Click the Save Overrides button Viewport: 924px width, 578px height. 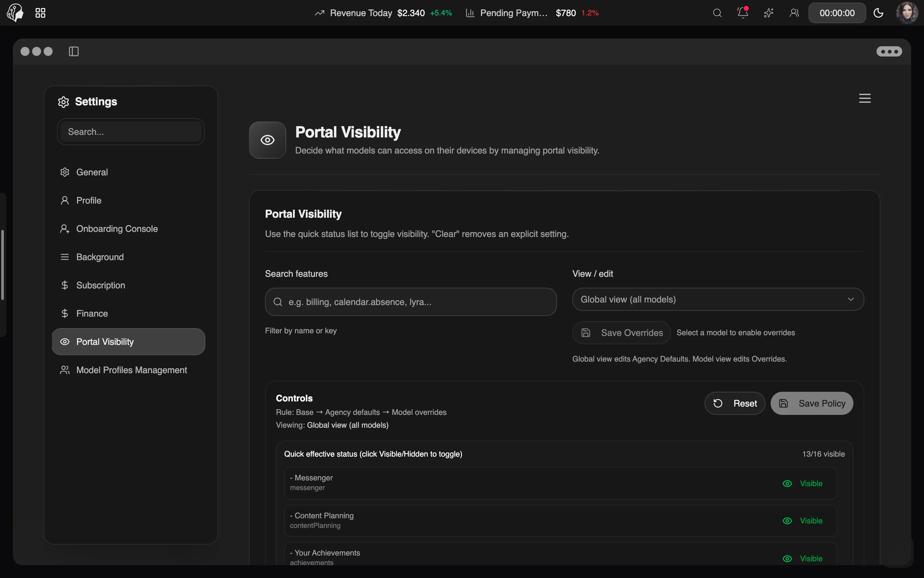[x=621, y=333]
